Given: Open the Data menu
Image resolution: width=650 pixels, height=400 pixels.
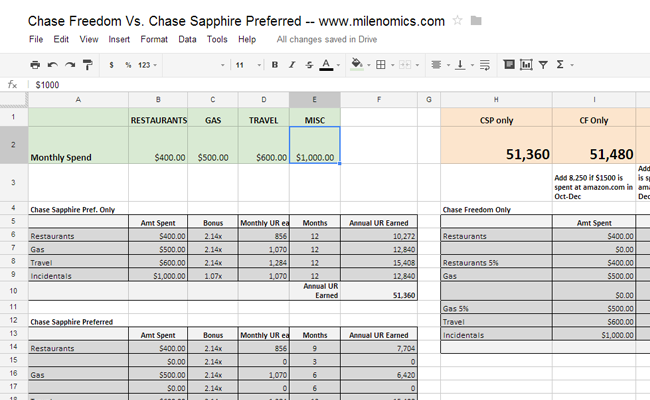Looking at the screenshot, I should coord(187,39).
